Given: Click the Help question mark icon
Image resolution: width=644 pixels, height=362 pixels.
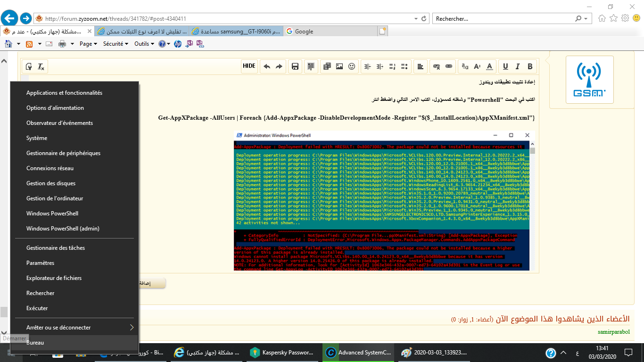Looking at the screenshot, I should (162, 44).
